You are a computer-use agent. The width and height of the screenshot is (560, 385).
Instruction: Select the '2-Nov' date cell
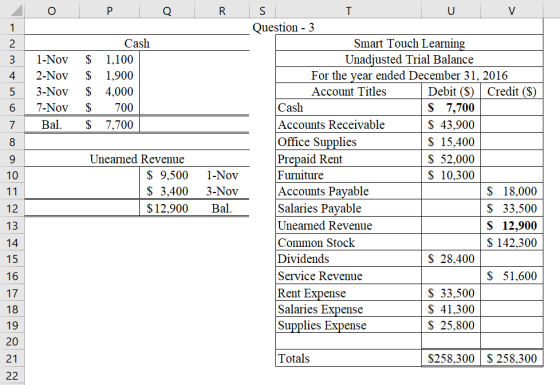[x=52, y=75]
